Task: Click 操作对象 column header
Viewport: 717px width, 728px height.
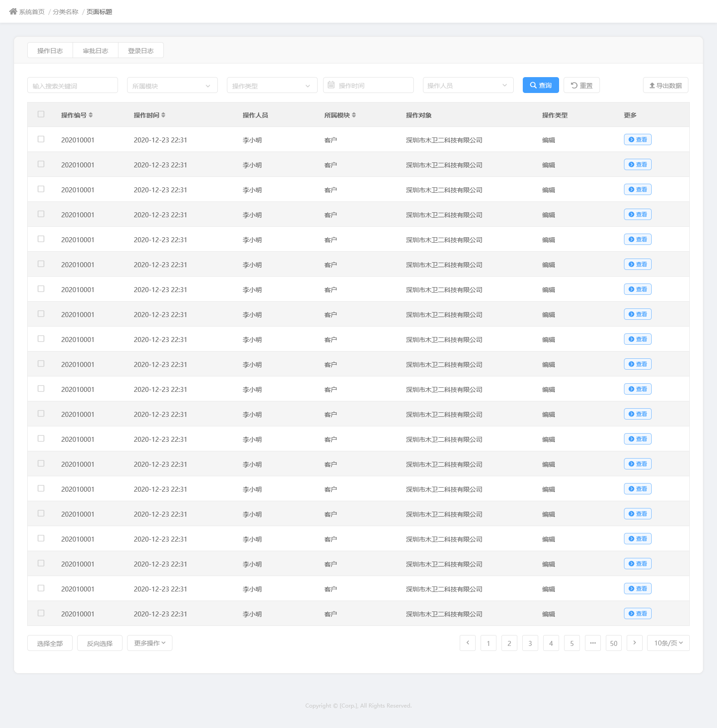Action: pyautogui.click(x=419, y=115)
